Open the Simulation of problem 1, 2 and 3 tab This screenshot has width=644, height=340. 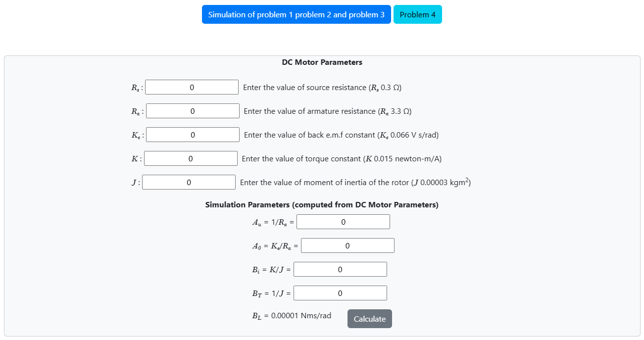click(x=296, y=15)
